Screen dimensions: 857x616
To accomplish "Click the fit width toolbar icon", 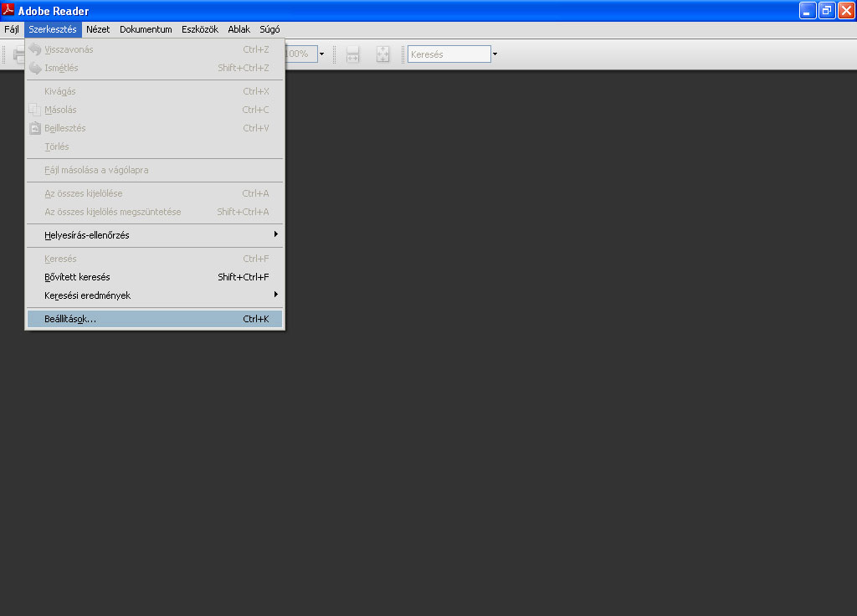I will click(353, 54).
